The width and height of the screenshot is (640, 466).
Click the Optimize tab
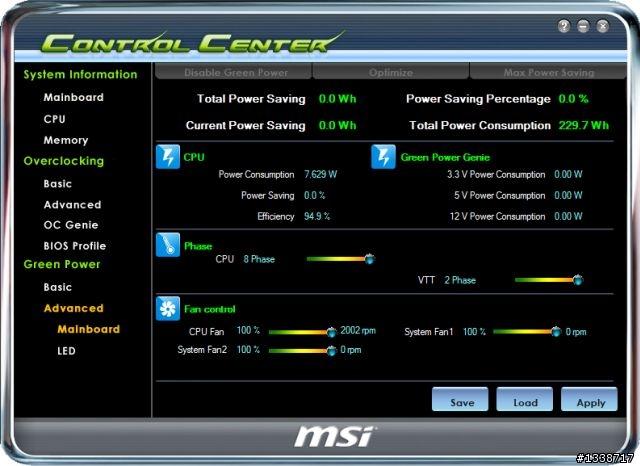pyautogui.click(x=391, y=72)
